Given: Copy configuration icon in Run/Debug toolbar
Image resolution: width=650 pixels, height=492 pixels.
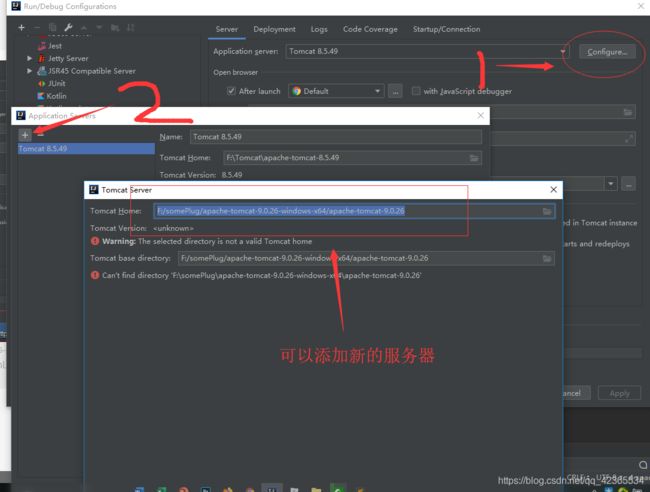Looking at the screenshot, I should tap(52, 28).
